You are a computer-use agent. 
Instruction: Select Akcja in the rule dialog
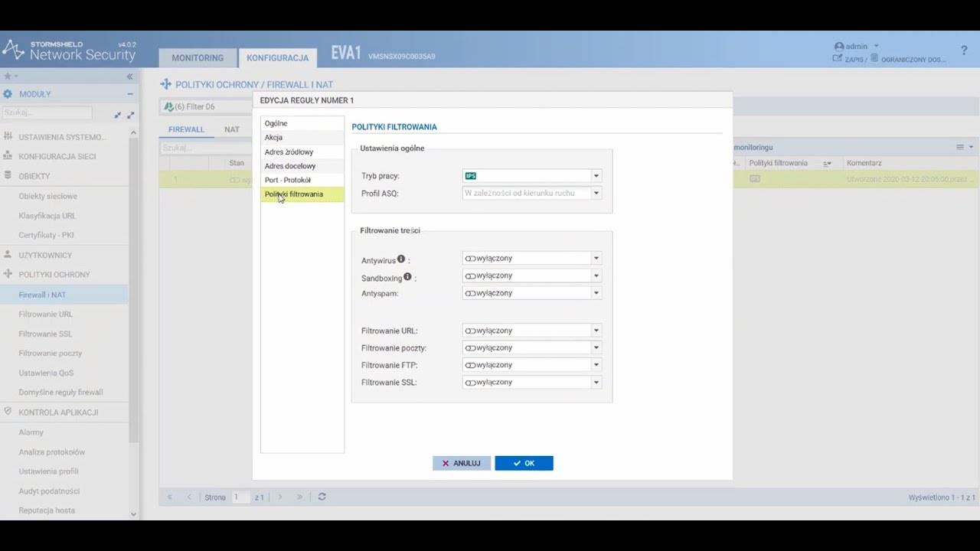point(302,138)
